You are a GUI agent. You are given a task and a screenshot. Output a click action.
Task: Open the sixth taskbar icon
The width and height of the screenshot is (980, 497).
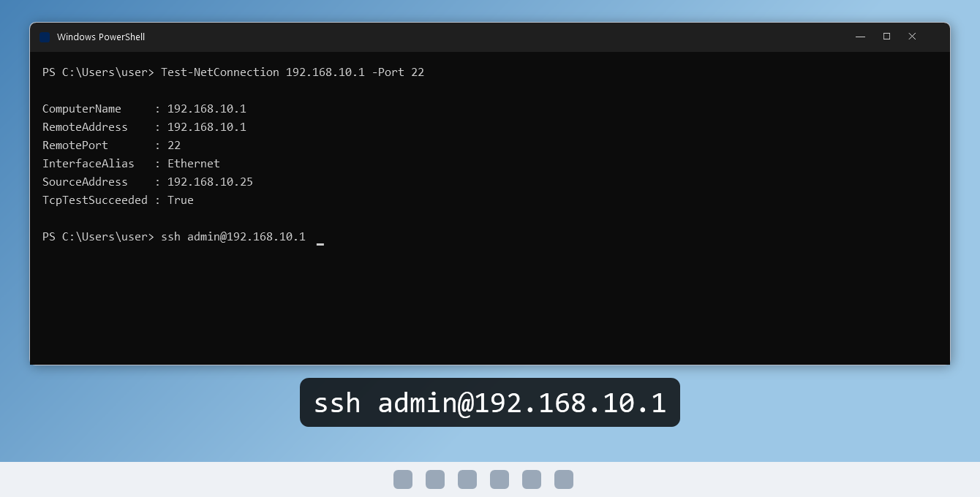[564, 479]
